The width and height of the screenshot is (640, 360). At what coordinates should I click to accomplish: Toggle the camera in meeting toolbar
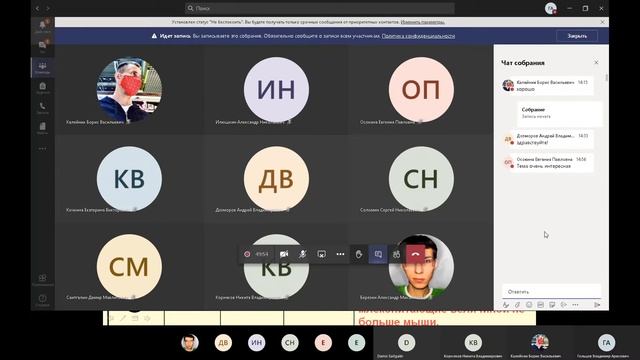pyautogui.click(x=284, y=254)
